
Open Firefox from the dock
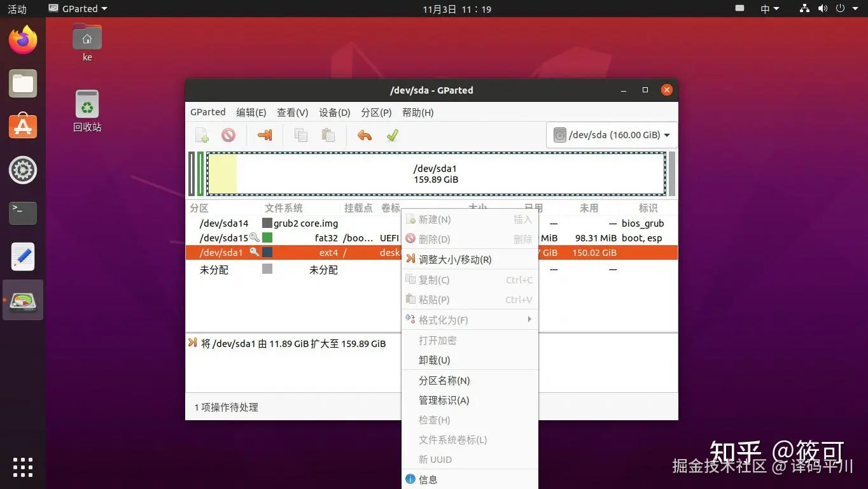[23, 41]
